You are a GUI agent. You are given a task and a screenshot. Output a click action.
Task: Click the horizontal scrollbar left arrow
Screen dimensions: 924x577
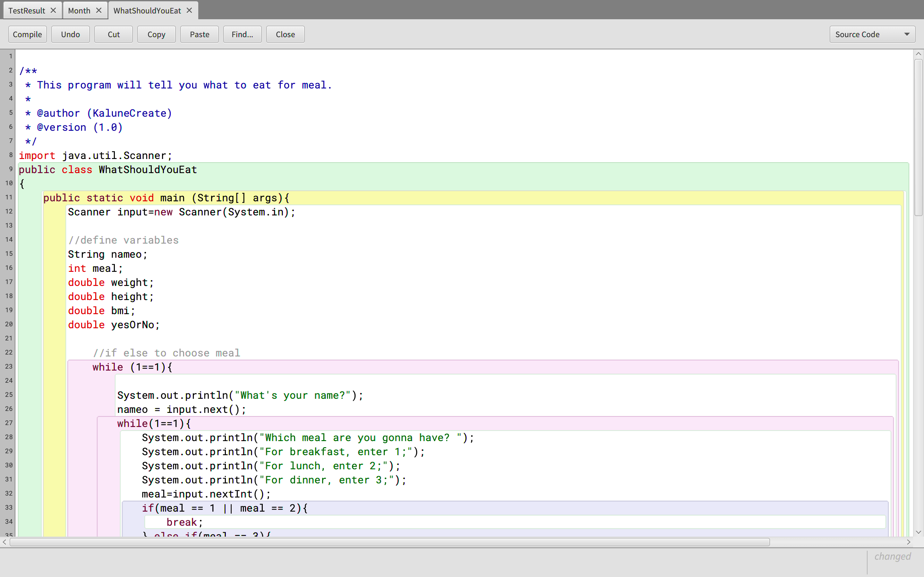4,542
